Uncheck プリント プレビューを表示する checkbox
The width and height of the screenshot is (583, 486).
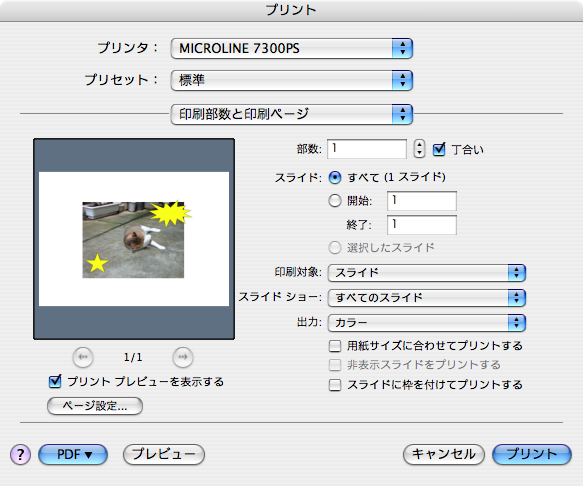tap(55, 381)
